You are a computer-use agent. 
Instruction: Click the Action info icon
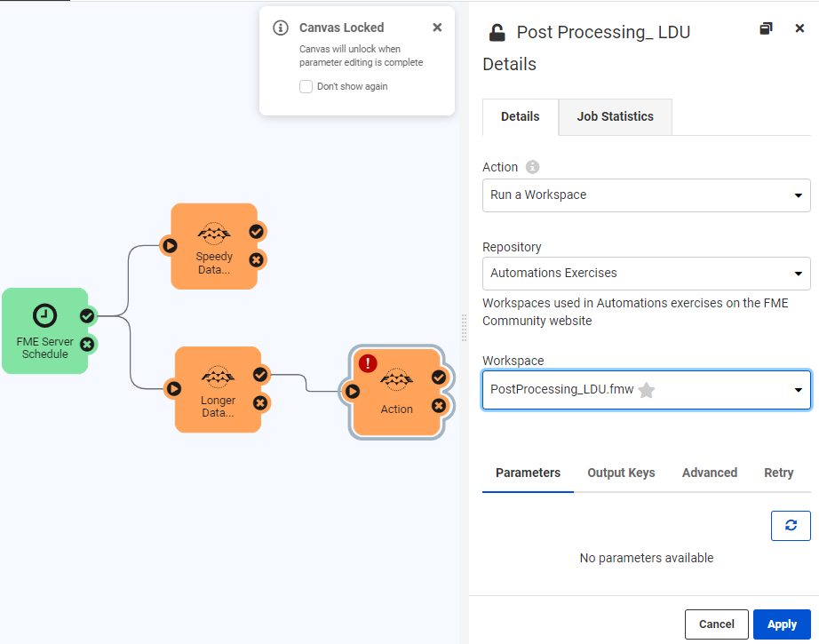pos(532,167)
